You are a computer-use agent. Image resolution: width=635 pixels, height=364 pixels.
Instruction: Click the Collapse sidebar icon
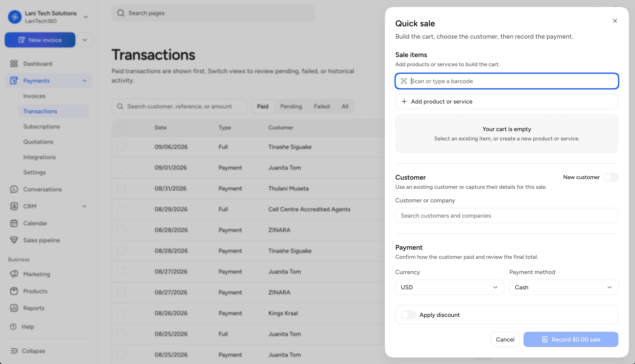(x=14, y=351)
